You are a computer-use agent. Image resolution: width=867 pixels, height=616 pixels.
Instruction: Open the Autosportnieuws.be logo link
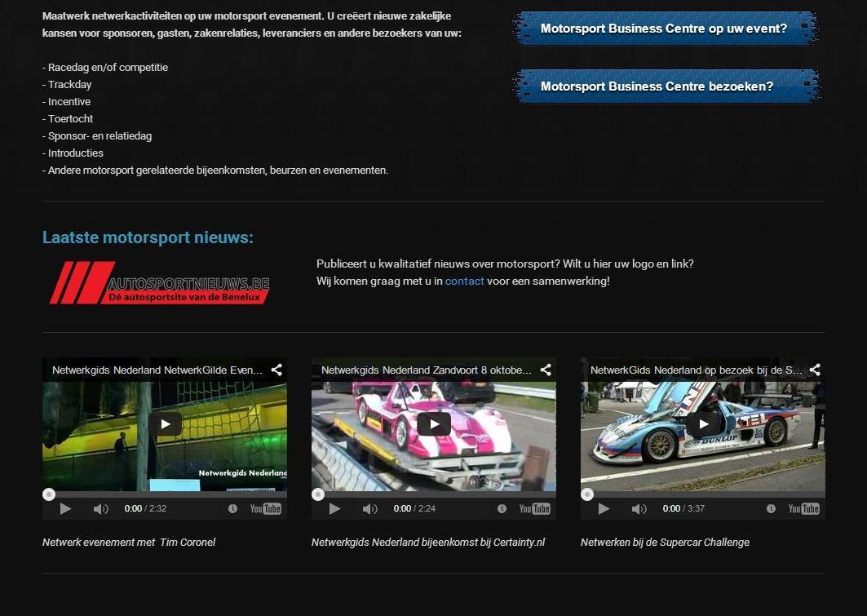pyautogui.click(x=160, y=282)
